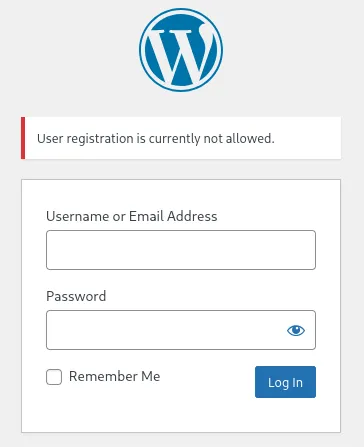Select the blue Log In button
This screenshot has width=364, height=447.
coord(285,382)
